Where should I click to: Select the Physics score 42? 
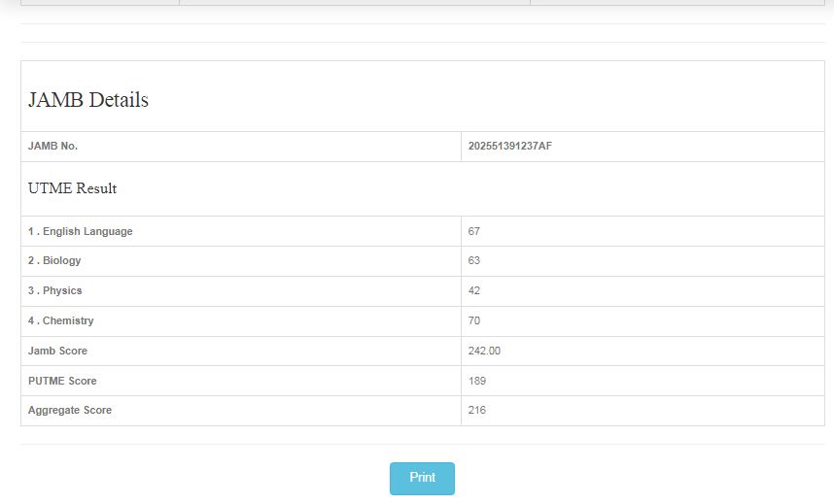click(x=474, y=291)
